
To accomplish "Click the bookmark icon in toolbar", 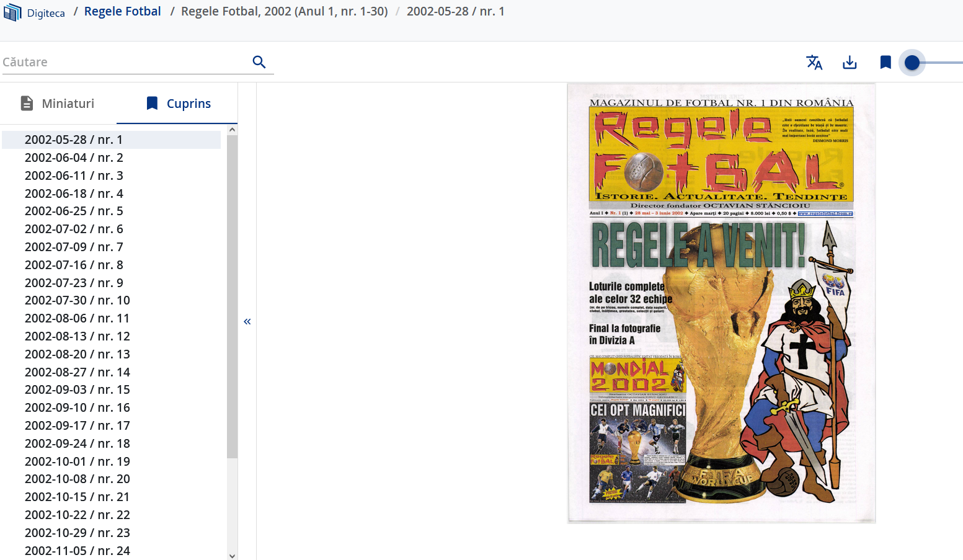I will tap(885, 62).
